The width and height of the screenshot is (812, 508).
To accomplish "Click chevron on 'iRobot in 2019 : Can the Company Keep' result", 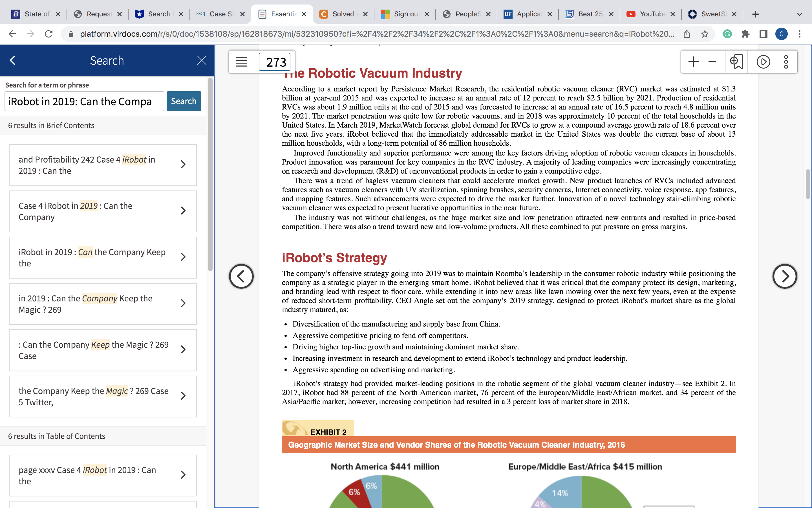I will pos(183,257).
